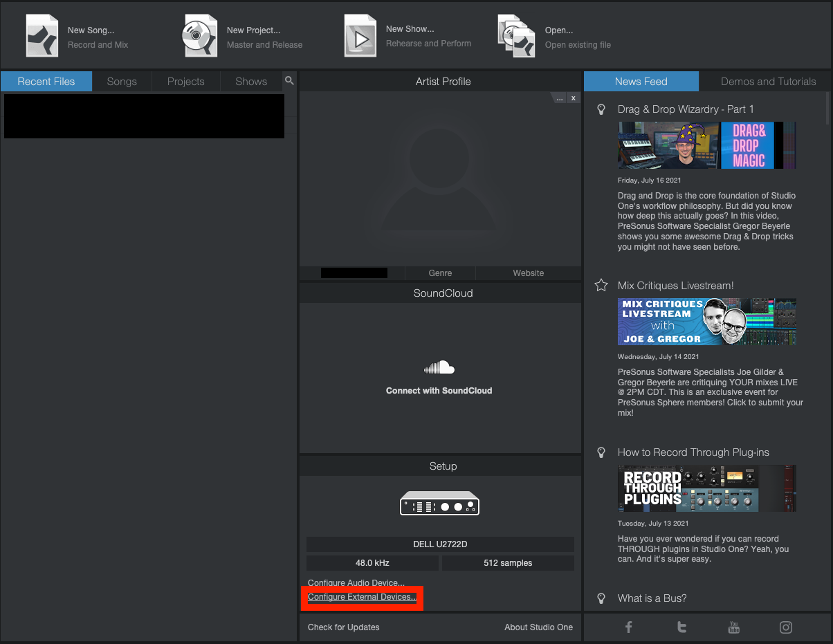
Task: Click the search magnifier in Recent Files
Action: [x=289, y=81]
